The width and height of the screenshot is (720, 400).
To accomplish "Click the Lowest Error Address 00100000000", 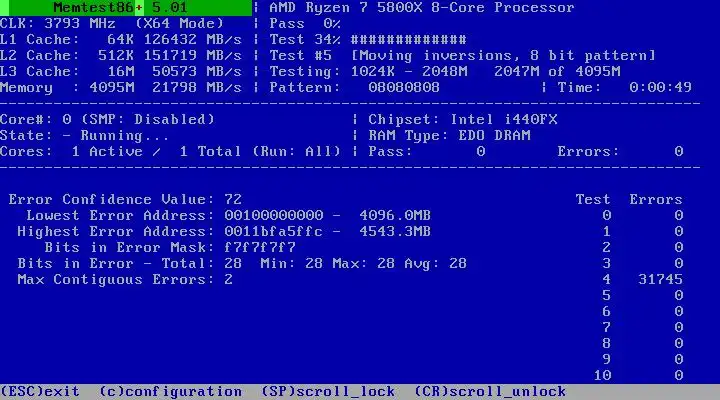I will [x=175, y=215].
